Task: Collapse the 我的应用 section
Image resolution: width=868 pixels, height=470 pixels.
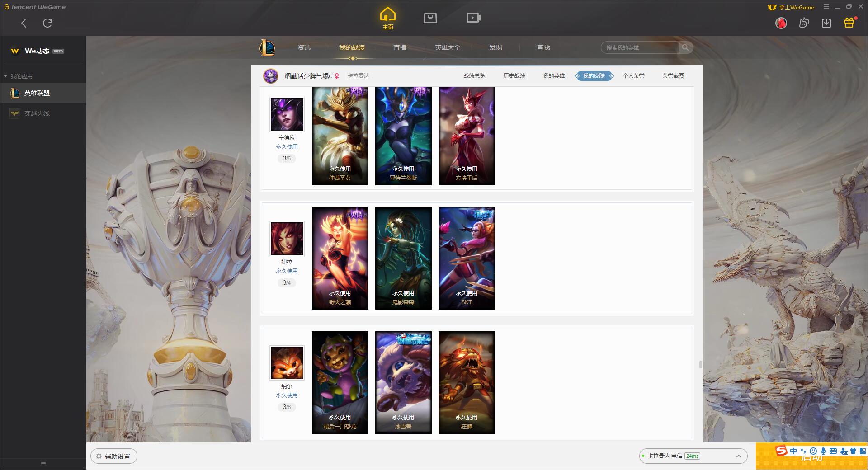Action: pos(18,76)
